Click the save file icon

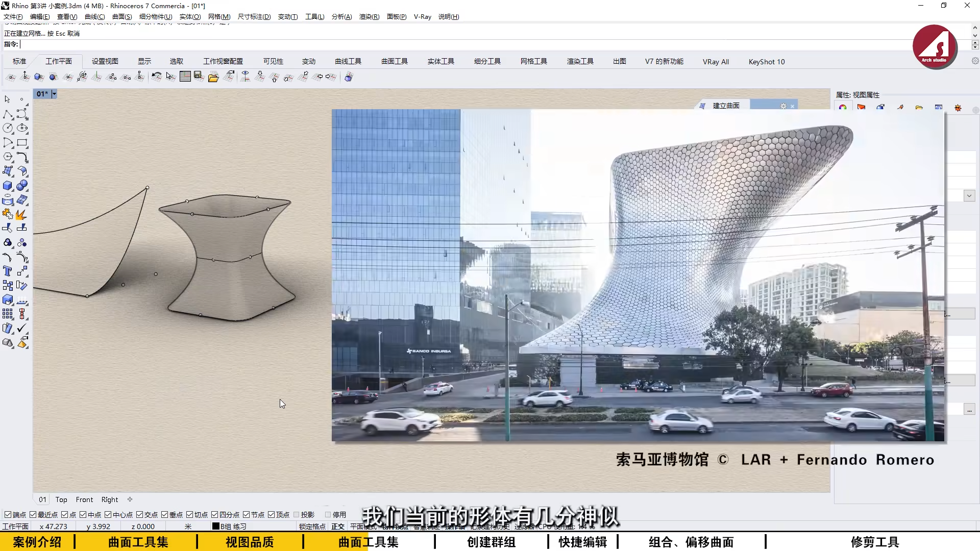[198, 77]
